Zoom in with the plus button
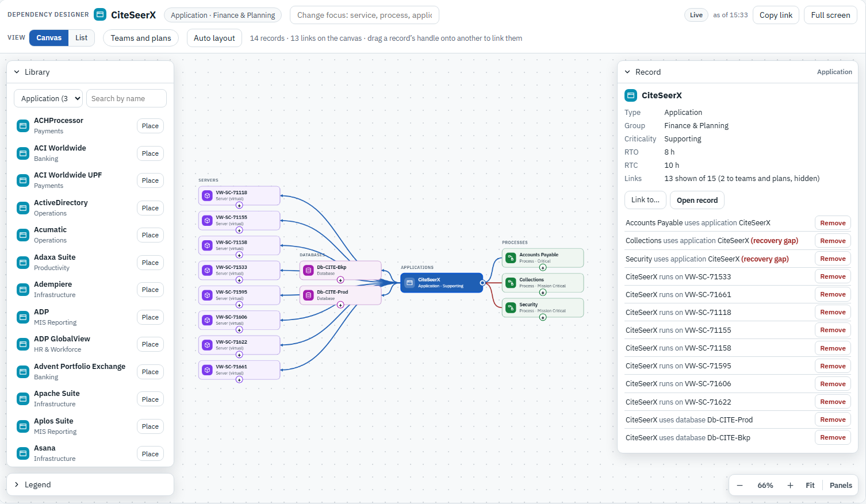 tap(790, 485)
